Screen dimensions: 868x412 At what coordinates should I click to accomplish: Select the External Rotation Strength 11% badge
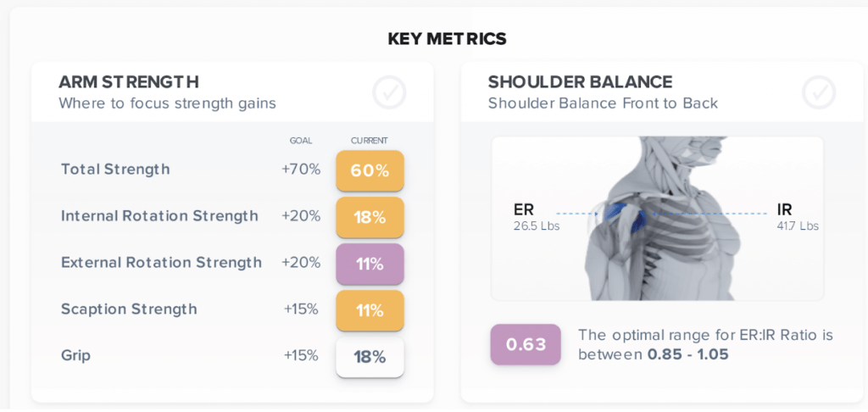tap(370, 264)
